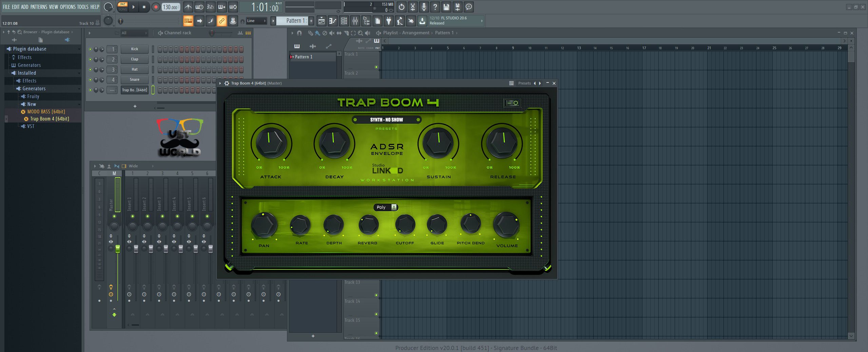Open the View piano roll toolbar button
This screenshot has height=352, width=868.
[332, 21]
